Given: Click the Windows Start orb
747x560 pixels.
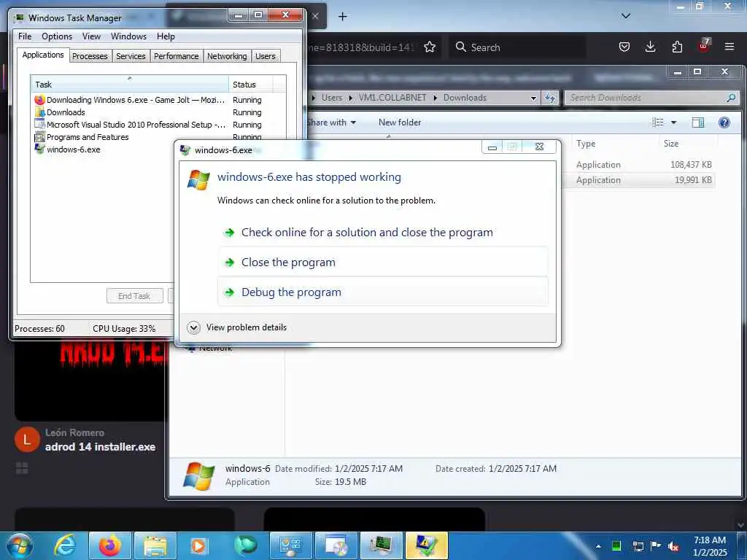Looking at the screenshot, I should pyautogui.click(x=19, y=545).
